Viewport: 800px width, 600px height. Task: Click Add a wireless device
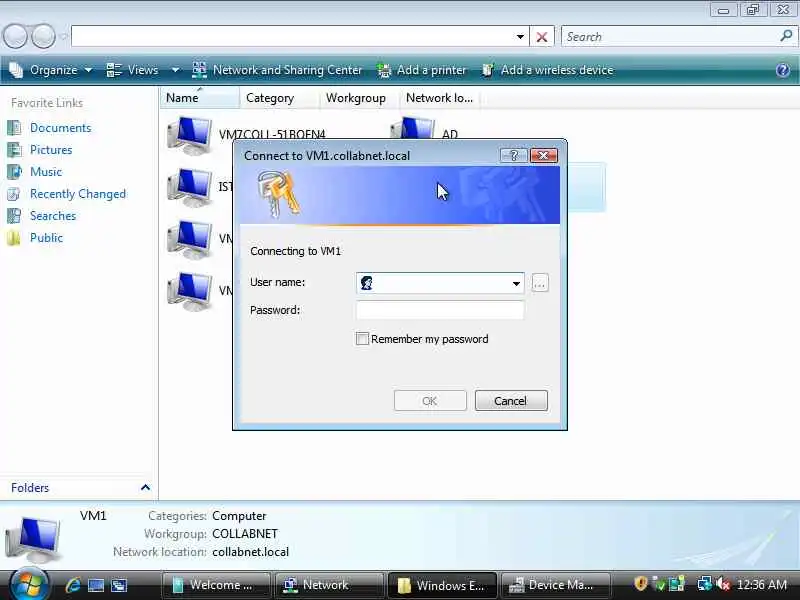tap(547, 70)
